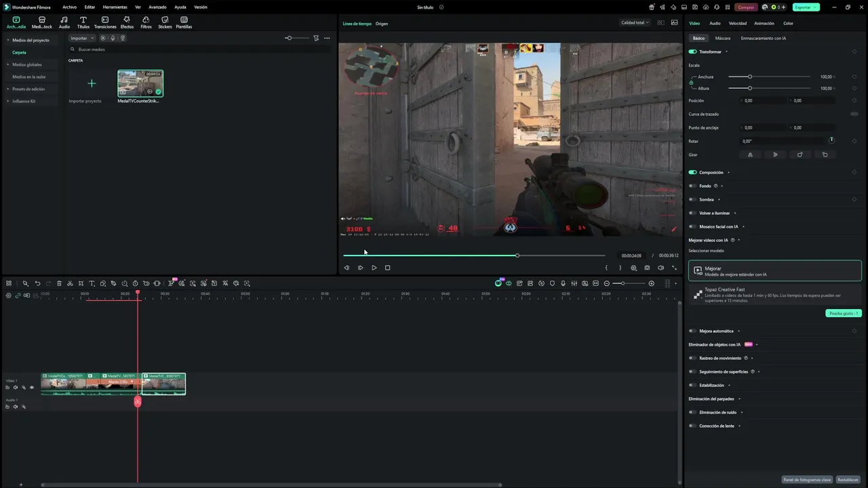Zoom out timeline with minus icon
868x488 pixels.
(606, 283)
